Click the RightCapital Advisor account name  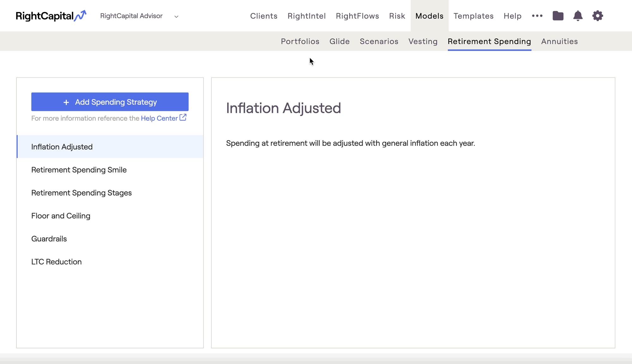(x=131, y=16)
